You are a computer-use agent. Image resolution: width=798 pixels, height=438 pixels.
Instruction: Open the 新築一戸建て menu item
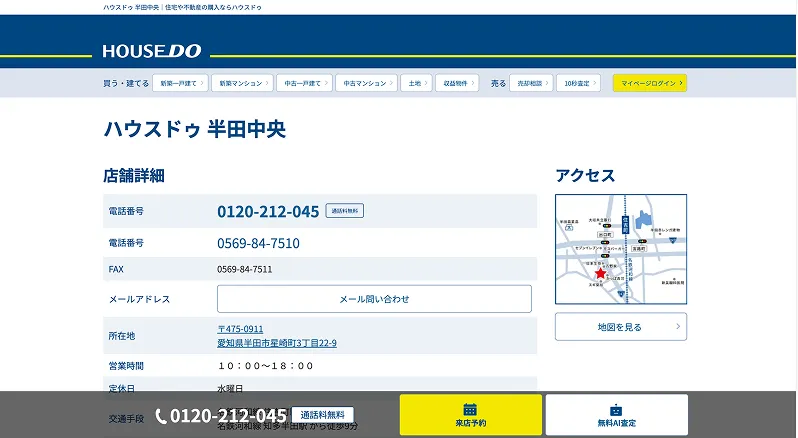[x=180, y=83]
